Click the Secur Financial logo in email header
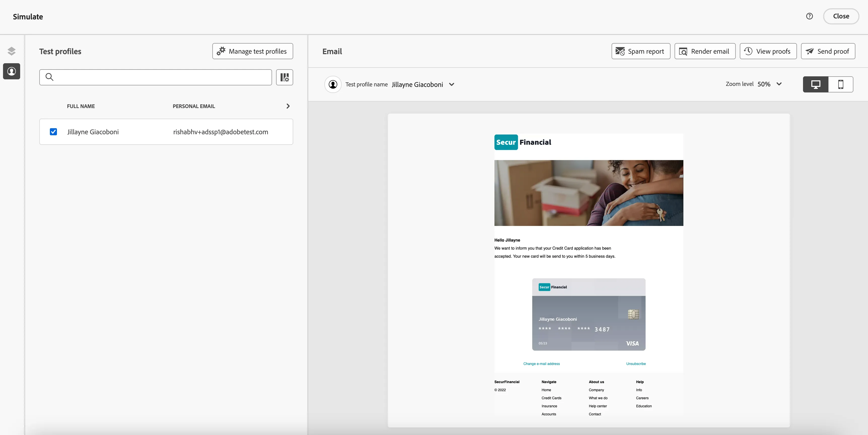868x435 pixels. 523,142
